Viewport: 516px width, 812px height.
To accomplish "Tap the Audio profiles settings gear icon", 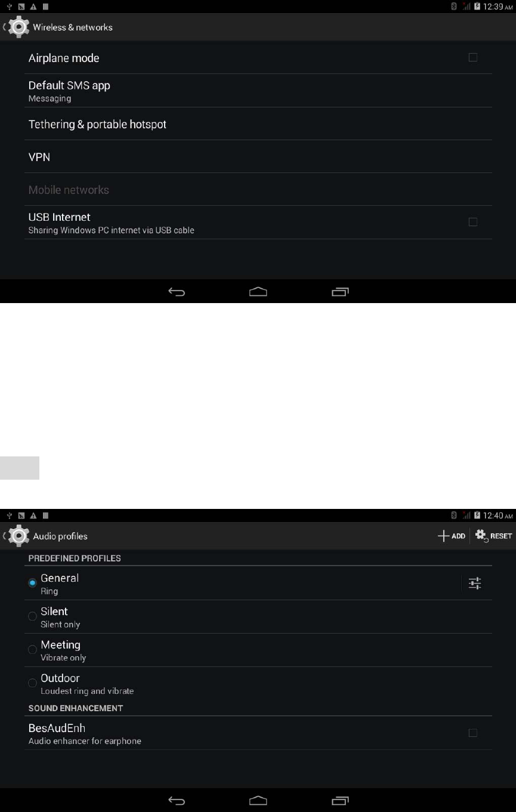I will point(19,536).
